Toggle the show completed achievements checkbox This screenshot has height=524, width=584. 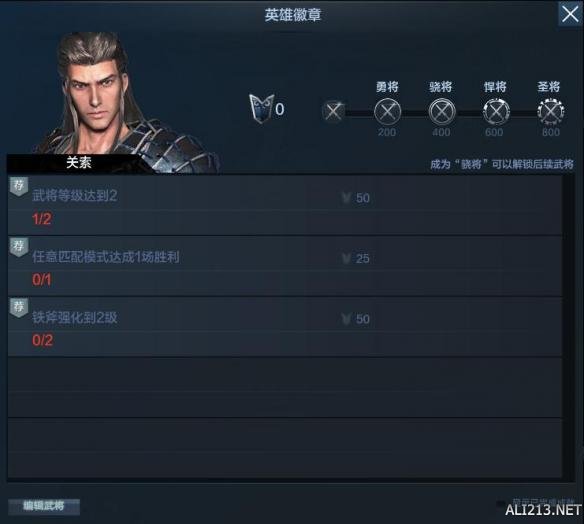pyautogui.click(x=501, y=504)
